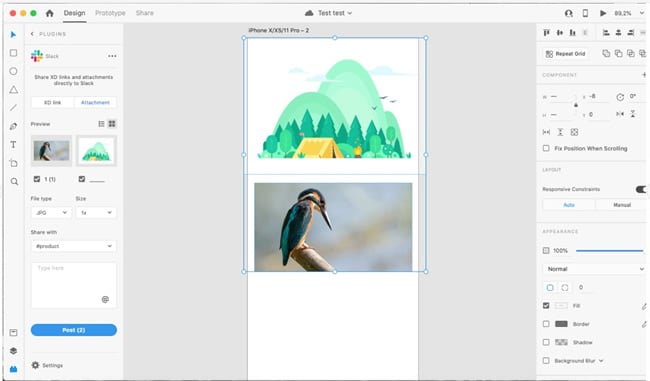Insert a mention with the @ icon
The width and height of the screenshot is (650, 381).
[x=105, y=299]
